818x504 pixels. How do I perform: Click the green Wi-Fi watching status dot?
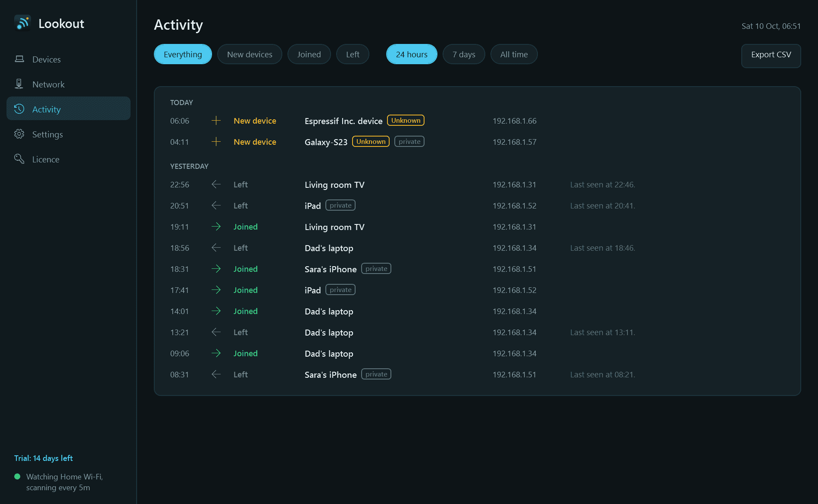tap(17, 476)
